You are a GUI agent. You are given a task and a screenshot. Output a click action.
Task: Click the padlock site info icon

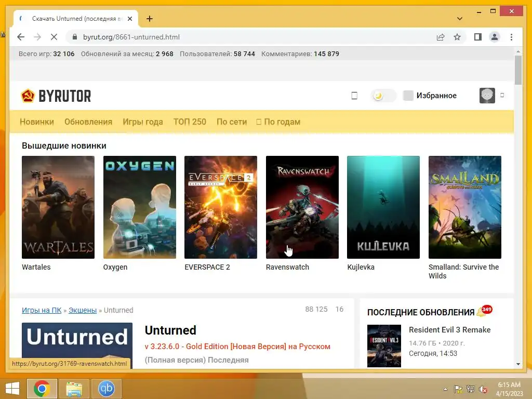(75, 37)
